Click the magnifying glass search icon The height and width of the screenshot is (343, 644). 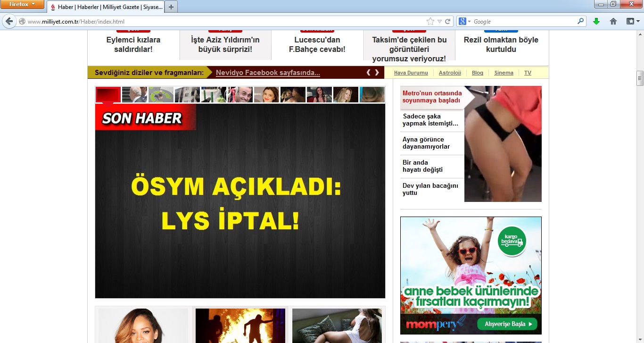pyautogui.click(x=581, y=21)
